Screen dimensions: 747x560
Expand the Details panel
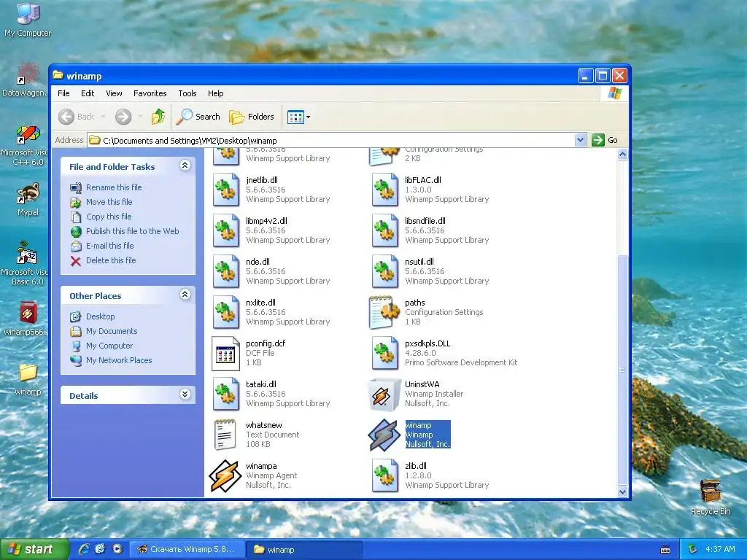185,394
